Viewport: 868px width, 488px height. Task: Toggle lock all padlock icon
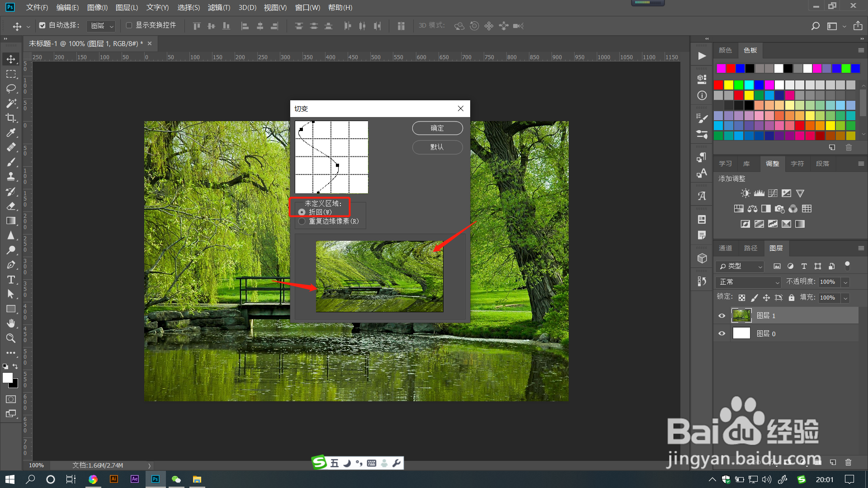coord(791,297)
